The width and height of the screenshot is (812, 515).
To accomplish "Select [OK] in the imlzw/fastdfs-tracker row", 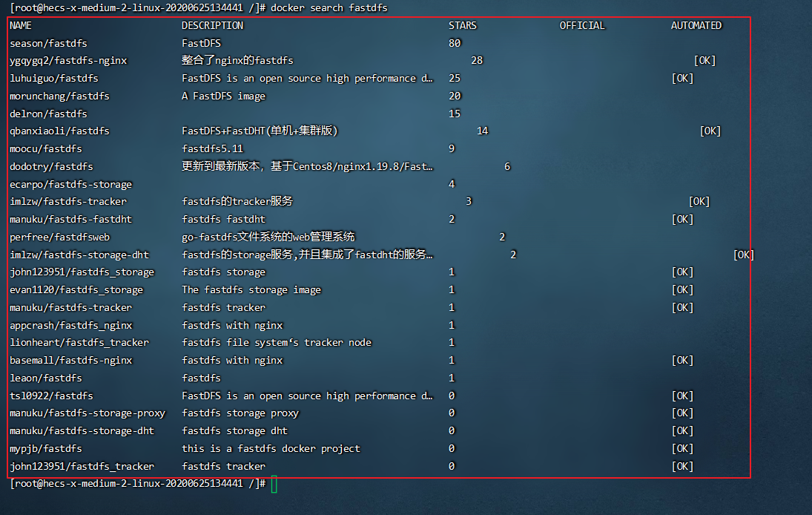I will click(699, 202).
